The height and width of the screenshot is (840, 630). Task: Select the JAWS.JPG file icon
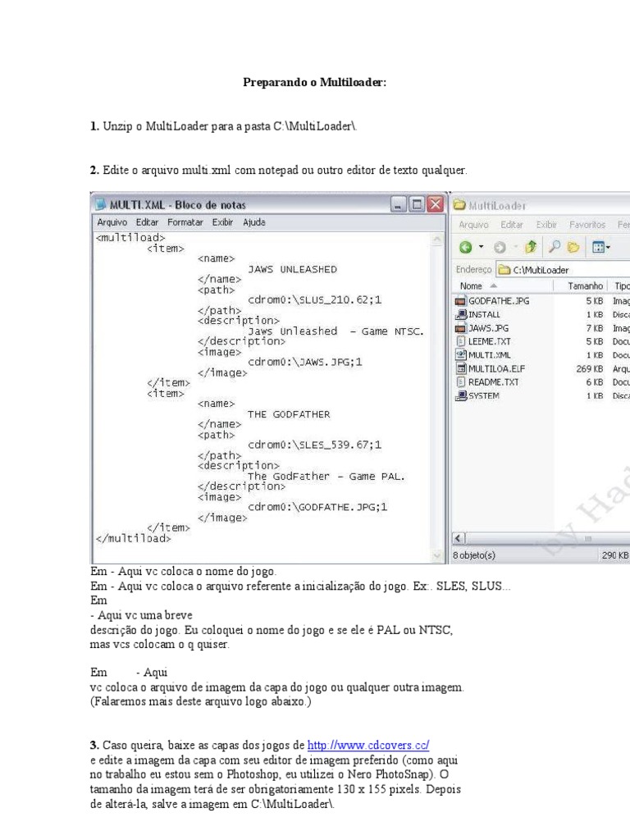460,328
